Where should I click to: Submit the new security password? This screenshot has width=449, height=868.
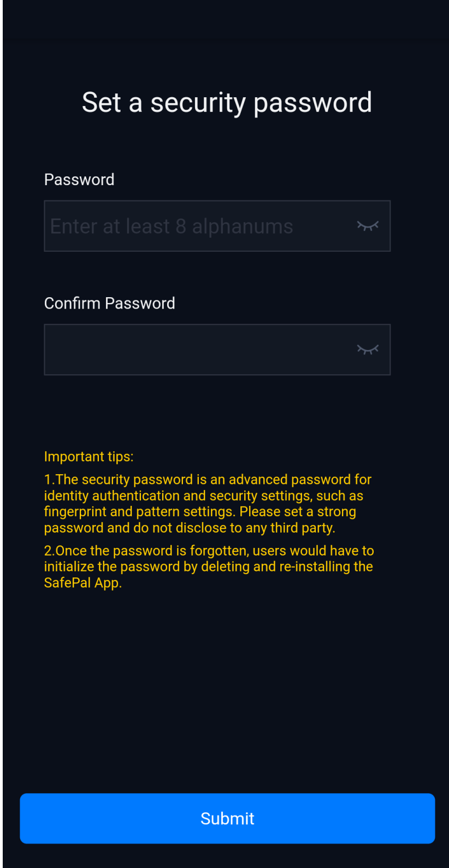tap(227, 818)
